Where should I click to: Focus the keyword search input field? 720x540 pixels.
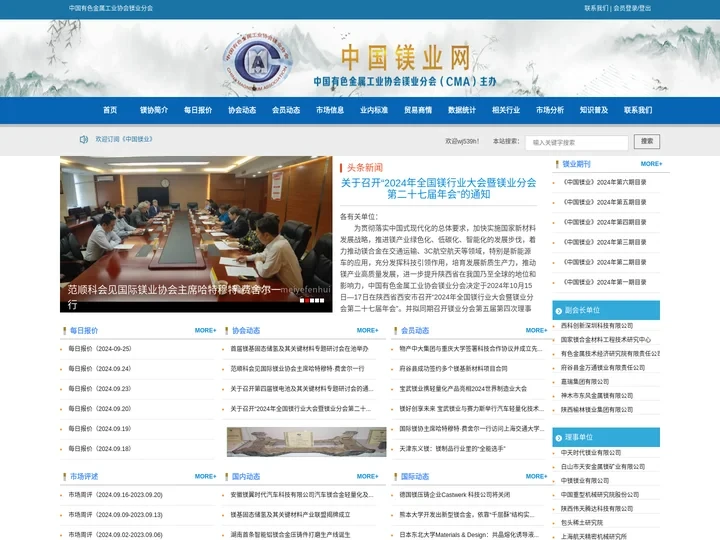click(x=577, y=143)
